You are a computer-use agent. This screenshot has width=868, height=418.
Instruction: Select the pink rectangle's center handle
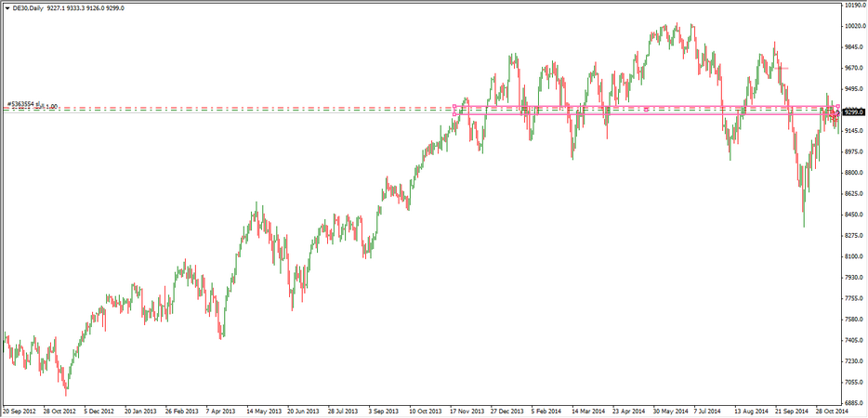click(x=646, y=110)
